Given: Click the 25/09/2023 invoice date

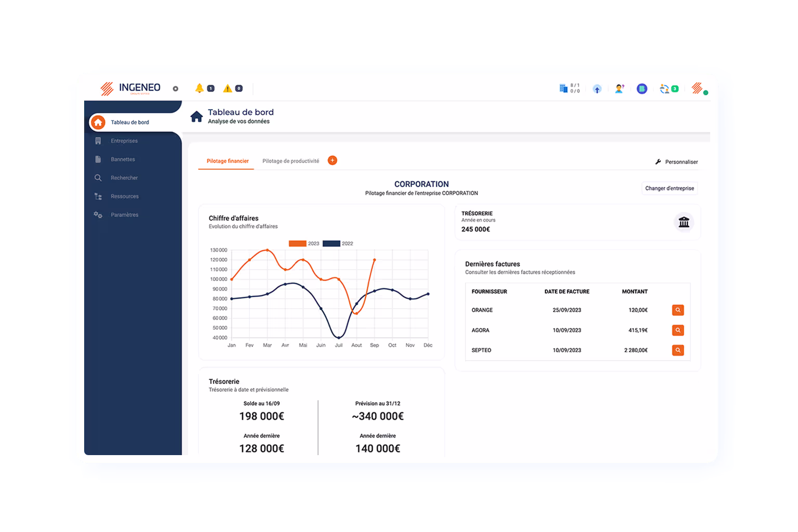Looking at the screenshot, I should click(x=567, y=310).
